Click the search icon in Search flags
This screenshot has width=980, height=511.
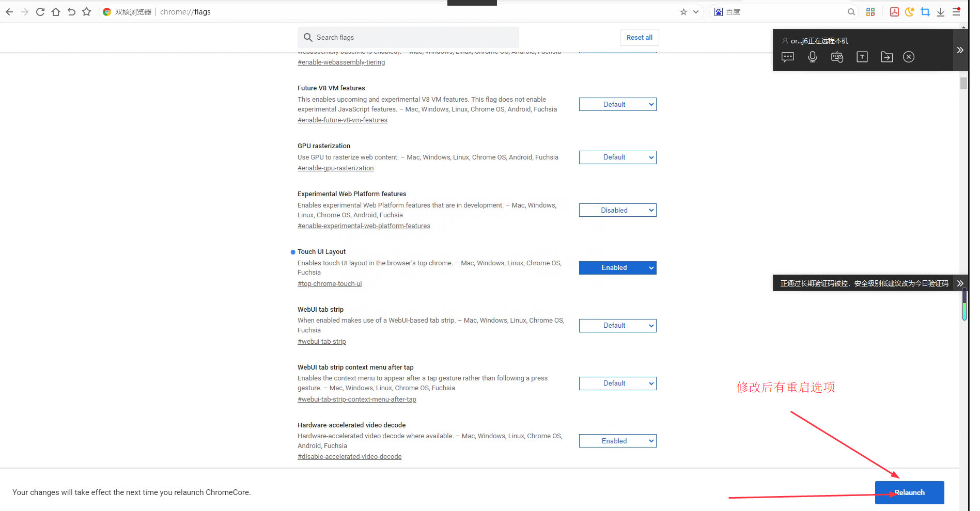[308, 37]
